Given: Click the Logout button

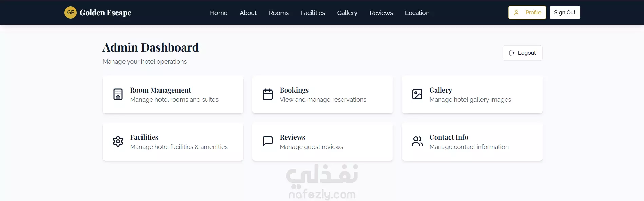Looking at the screenshot, I should (x=523, y=53).
